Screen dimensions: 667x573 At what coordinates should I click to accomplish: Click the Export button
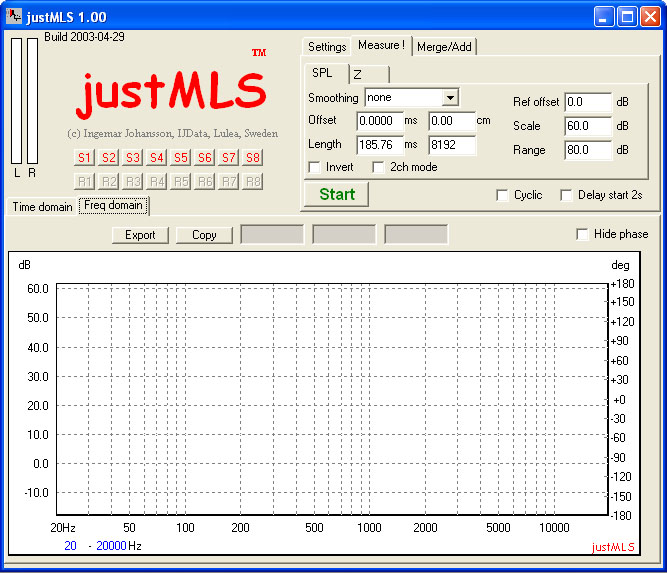point(140,235)
